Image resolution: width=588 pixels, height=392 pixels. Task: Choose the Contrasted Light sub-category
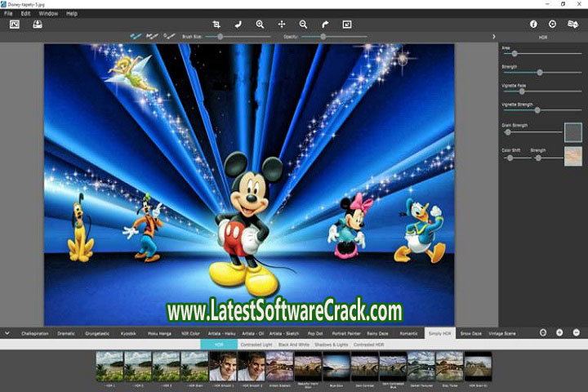click(256, 345)
